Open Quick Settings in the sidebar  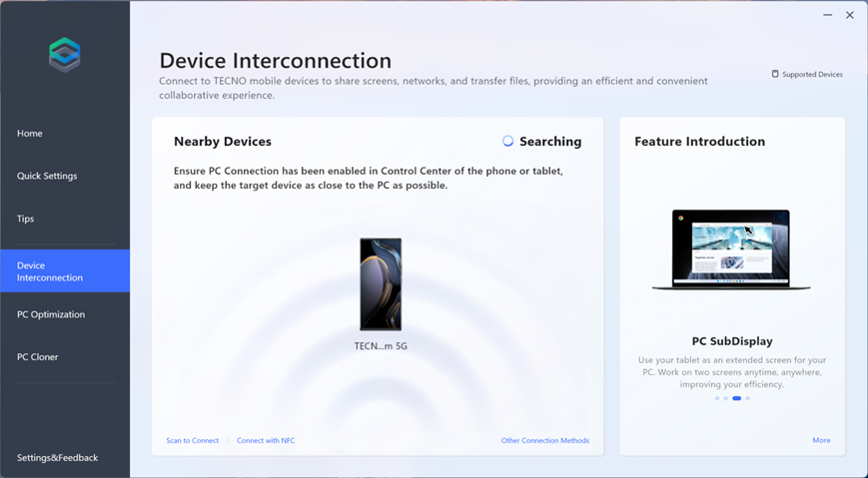(x=47, y=176)
